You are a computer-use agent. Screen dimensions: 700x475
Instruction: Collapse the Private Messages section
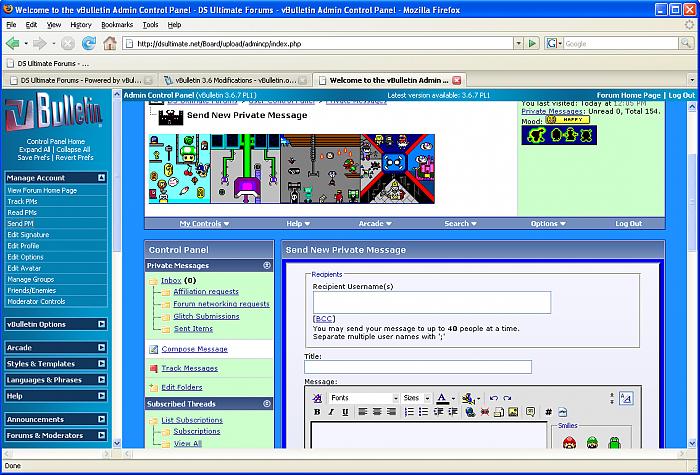(267, 266)
